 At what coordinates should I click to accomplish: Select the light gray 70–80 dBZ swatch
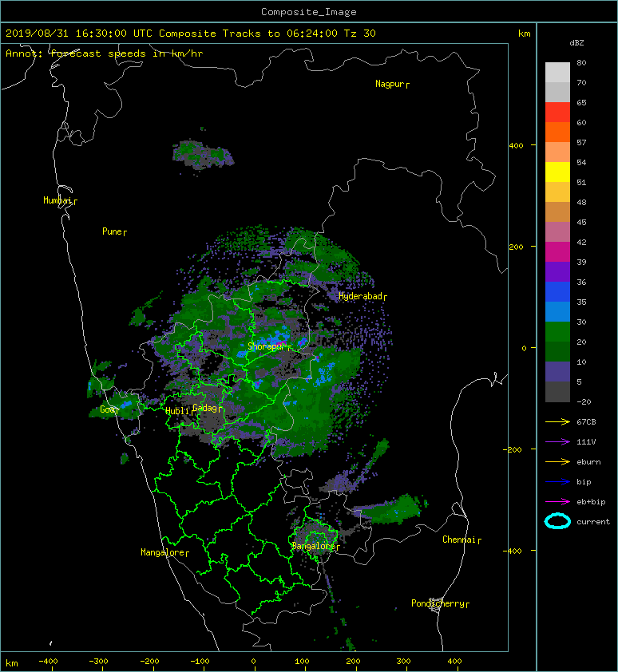click(x=557, y=73)
